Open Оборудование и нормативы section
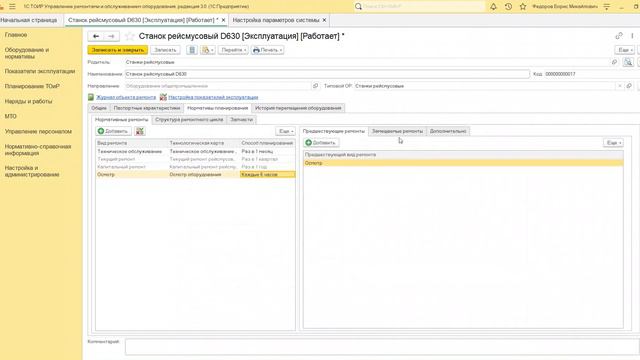This screenshot has width=640, height=360. [x=27, y=53]
